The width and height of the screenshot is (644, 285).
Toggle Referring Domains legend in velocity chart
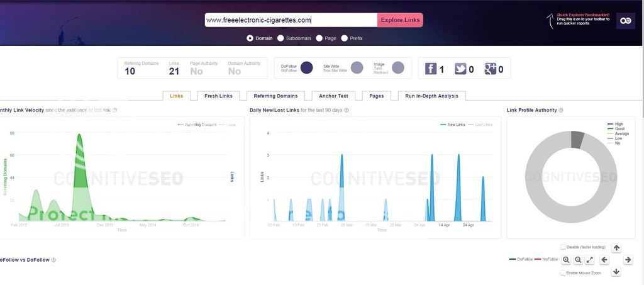197,125
